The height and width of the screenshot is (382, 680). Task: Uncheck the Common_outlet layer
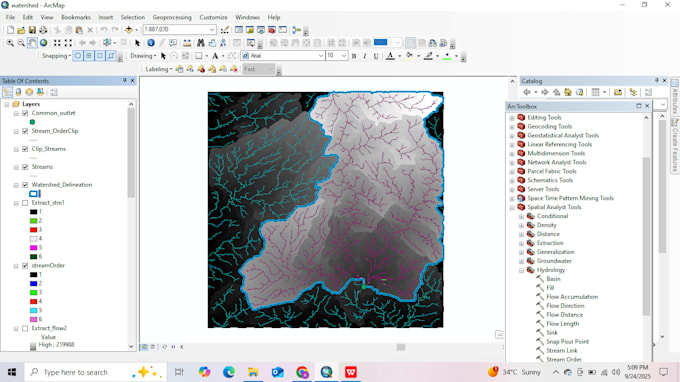25,113
